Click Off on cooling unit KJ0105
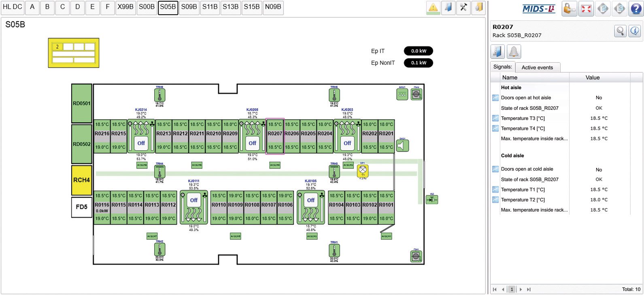The height and width of the screenshot is (295, 644). (x=311, y=200)
